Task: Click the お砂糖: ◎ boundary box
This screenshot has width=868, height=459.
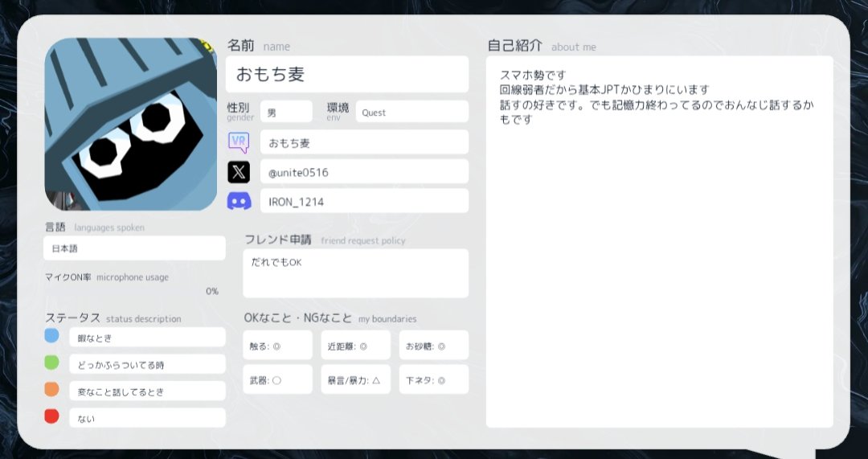Action: click(x=433, y=346)
